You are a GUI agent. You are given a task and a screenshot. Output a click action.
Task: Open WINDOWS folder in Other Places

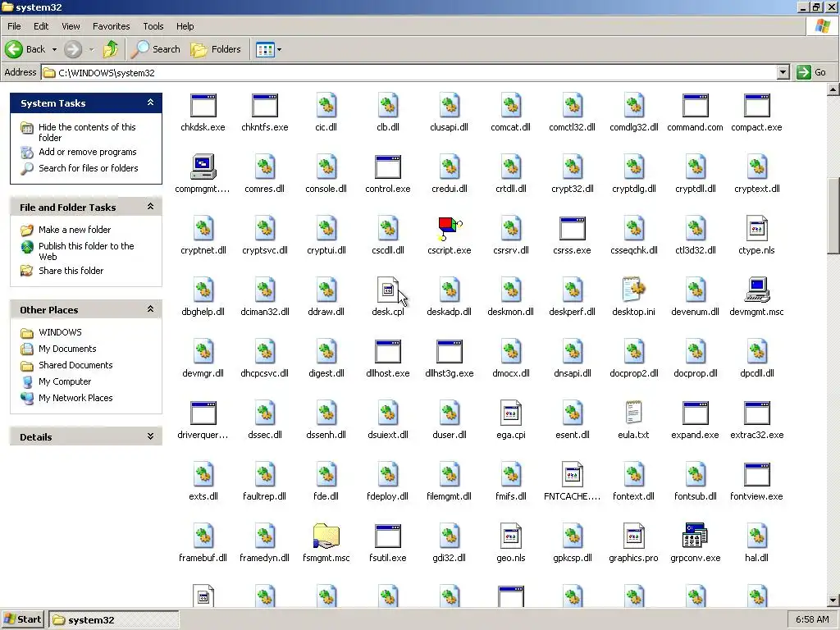point(60,333)
